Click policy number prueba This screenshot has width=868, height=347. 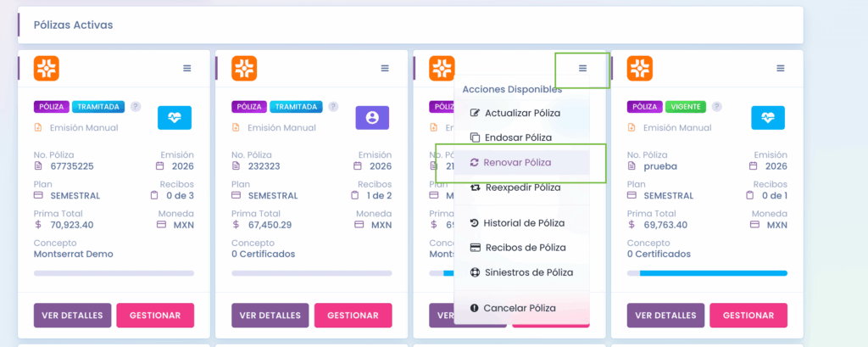pyautogui.click(x=660, y=166)
